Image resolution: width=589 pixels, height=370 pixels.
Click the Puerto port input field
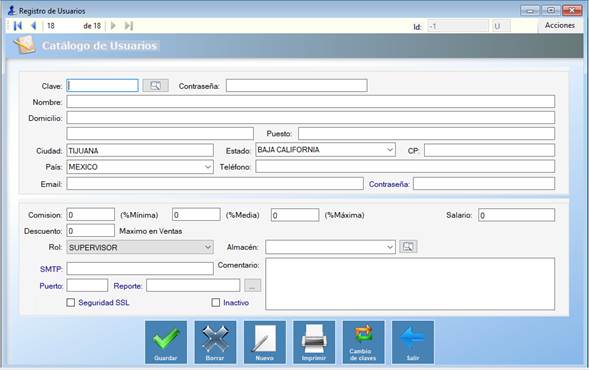(87, 285)
